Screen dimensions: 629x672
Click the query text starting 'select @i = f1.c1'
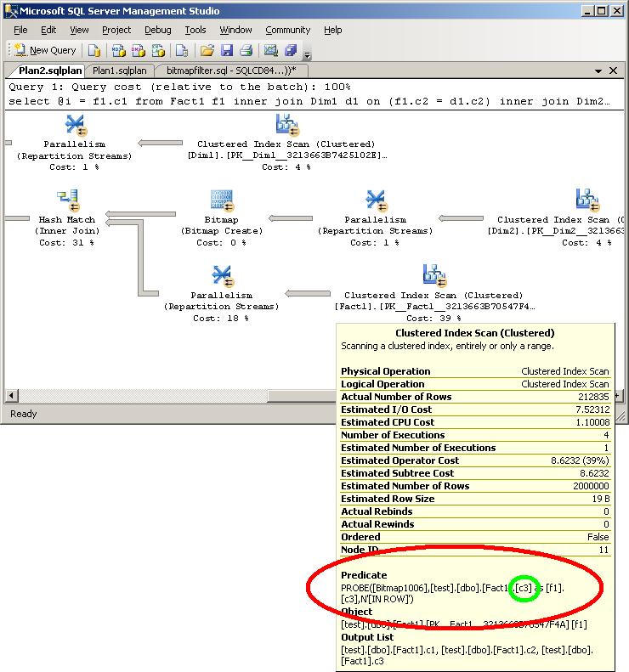(309, 101)
